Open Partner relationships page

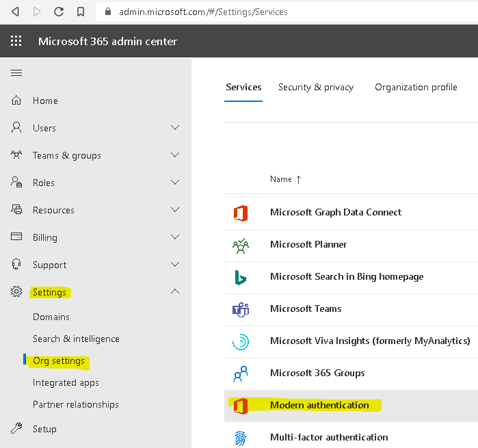pyautogui.click(x=76, y=404)
